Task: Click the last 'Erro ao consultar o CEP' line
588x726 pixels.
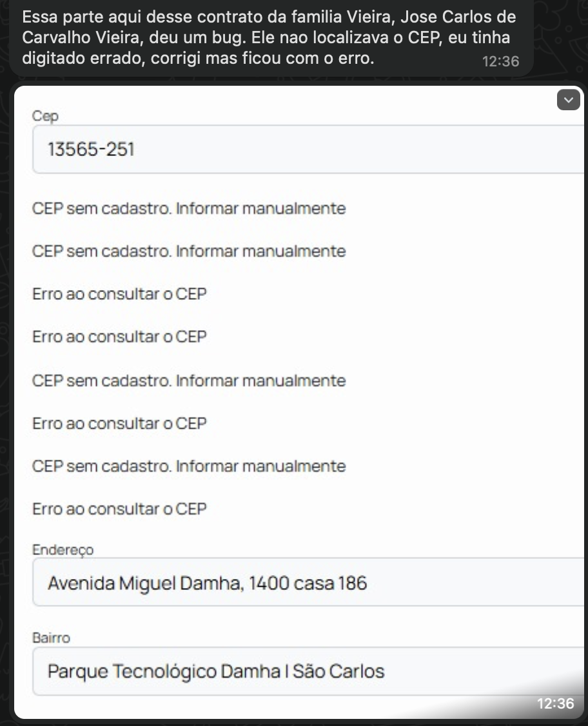Action: (x=120, y=509)
